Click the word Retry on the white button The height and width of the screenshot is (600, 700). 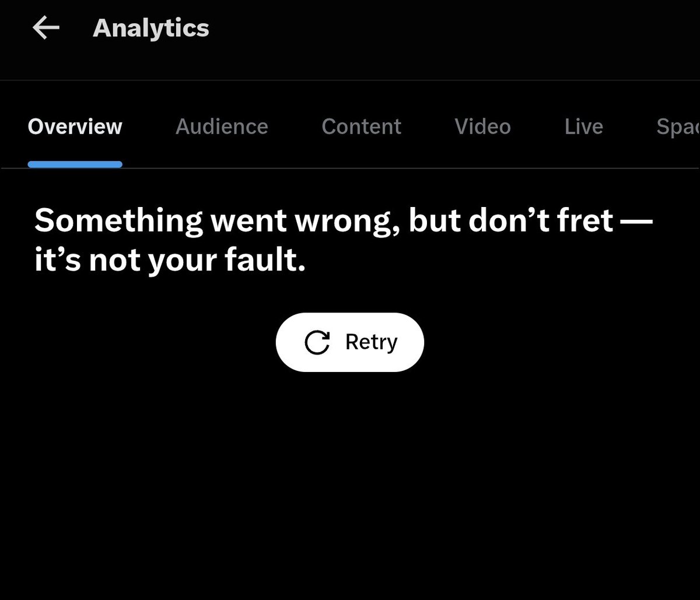point(371,342)
